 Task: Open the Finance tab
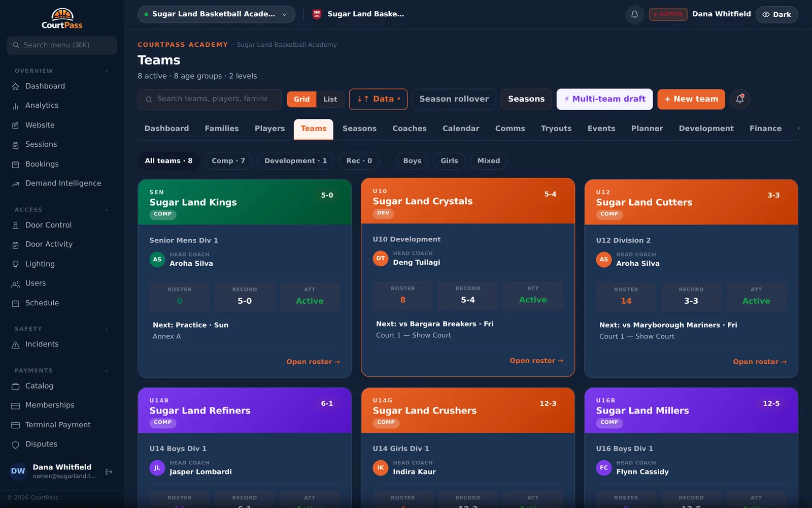[765, 129]
